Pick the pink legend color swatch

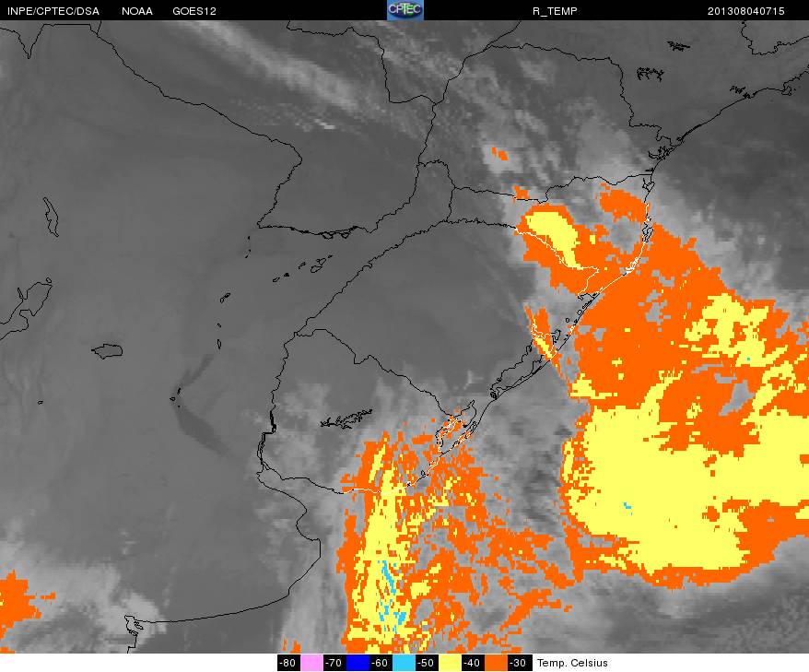point(311,663)
